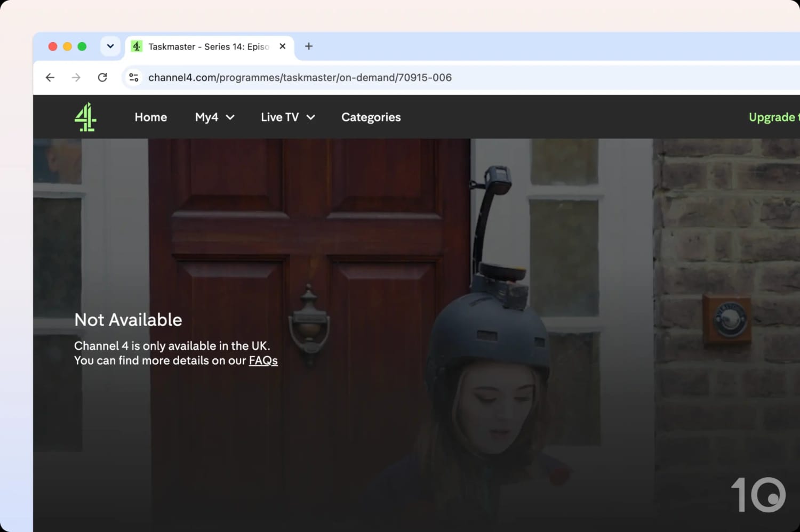Click the red close window button

[x=53, y=46]
